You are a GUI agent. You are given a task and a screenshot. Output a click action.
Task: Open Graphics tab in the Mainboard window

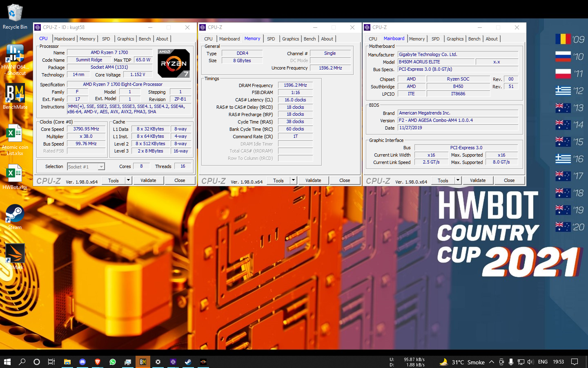tap(455, 39)
